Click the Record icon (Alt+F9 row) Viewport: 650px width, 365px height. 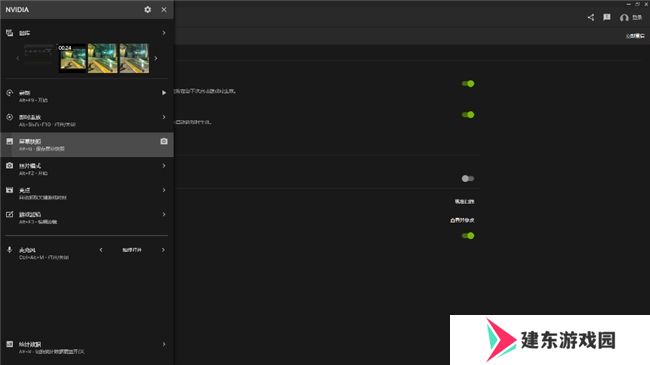pyautogui.click(x=10, y=93)
